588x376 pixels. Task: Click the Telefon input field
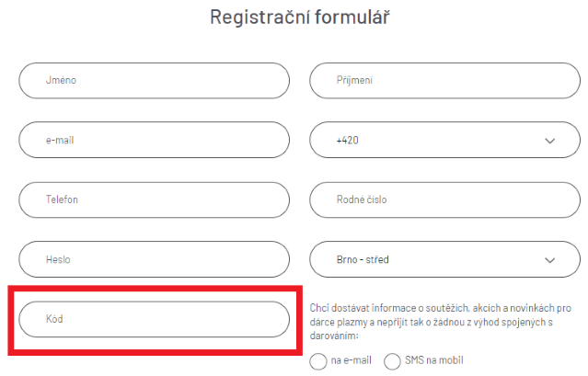coord(154,199)
